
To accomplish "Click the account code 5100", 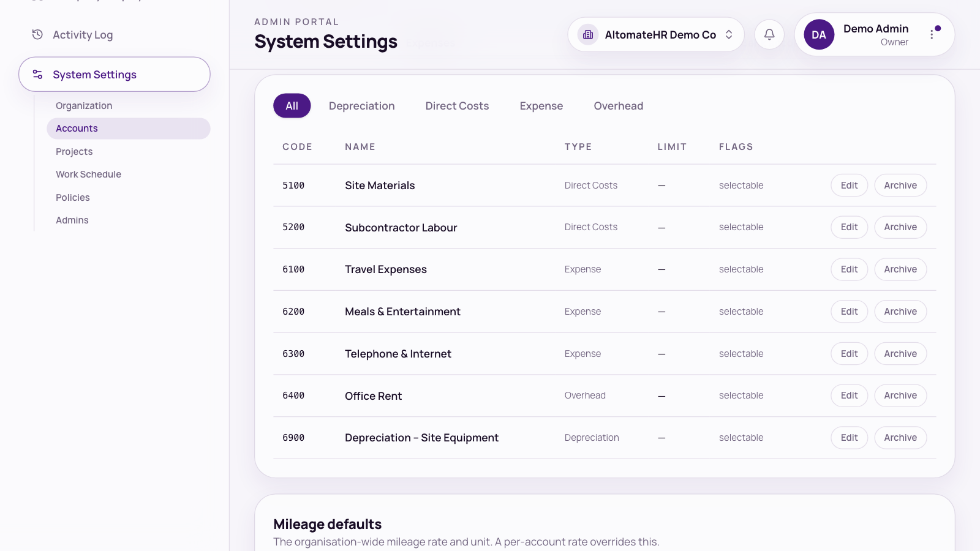I will [x=293, y=186].
